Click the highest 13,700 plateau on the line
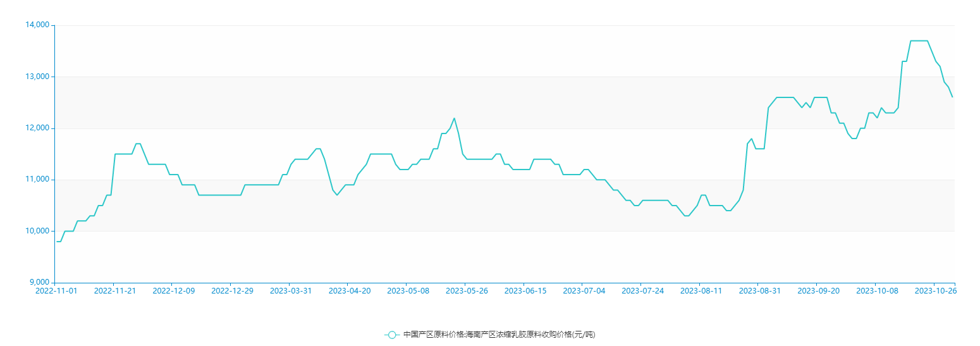 919,40
